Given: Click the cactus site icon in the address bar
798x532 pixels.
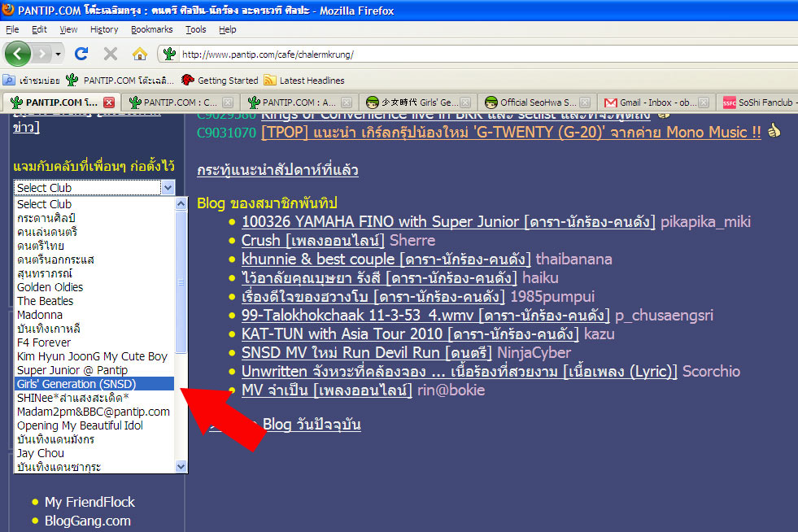Looking at the screenshot, I should click(169, 54).
